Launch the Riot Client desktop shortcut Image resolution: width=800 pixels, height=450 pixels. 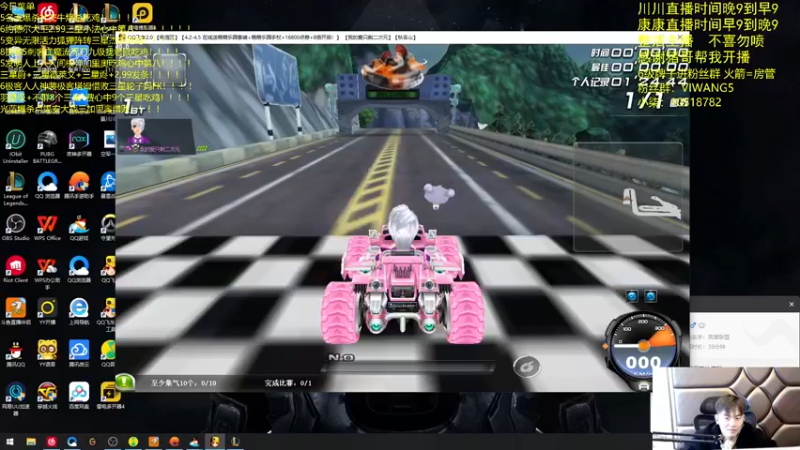(15, 269)
